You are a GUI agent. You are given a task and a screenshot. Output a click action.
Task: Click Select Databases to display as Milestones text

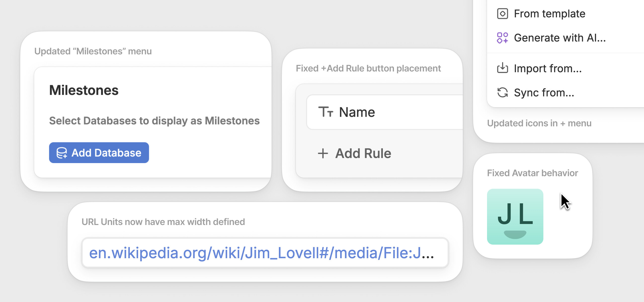(x=154, y=121)
